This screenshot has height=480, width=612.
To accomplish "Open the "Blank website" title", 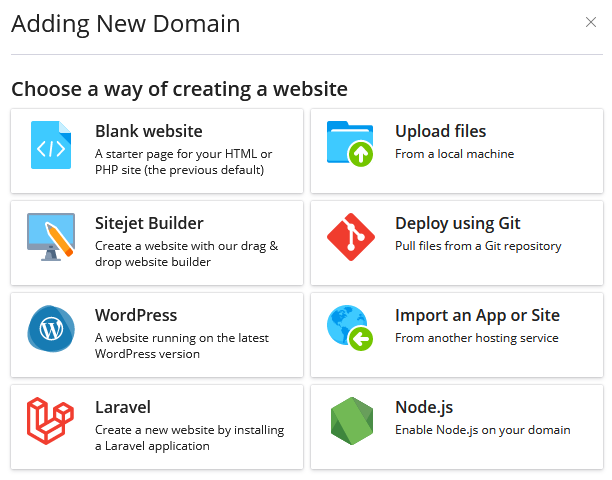I will (x=149, y=131).
